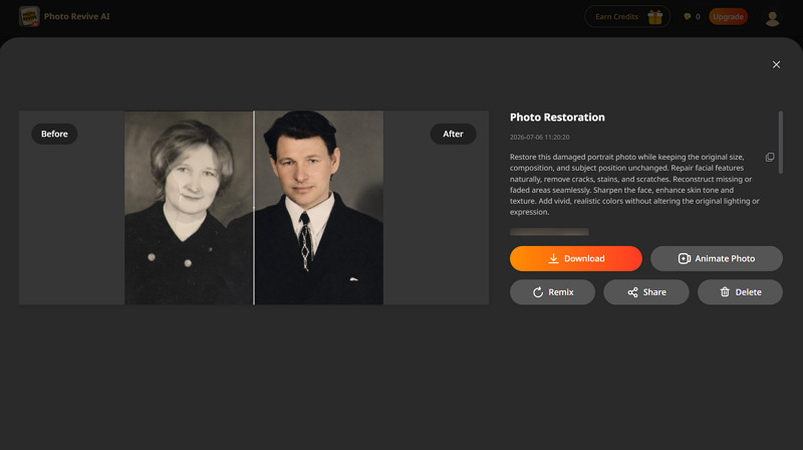
Task: Open the Photo Revive AI logo icon
Action: click(x=29, y=16)
